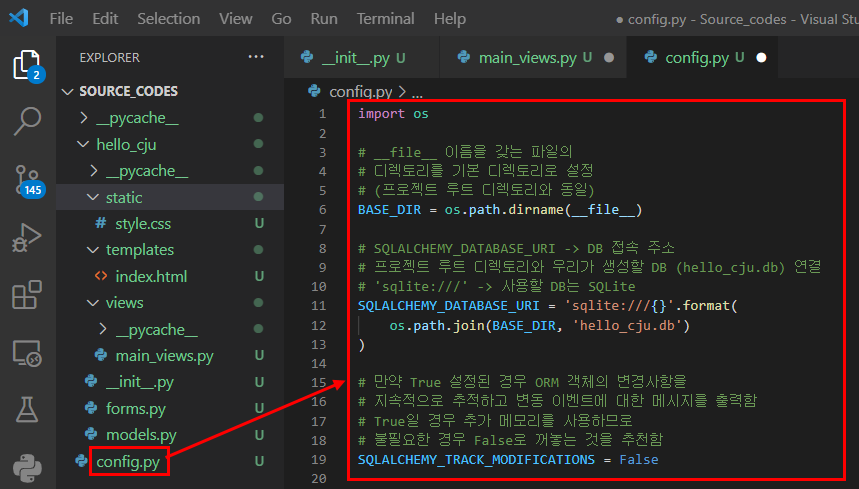Click the 'hello_cju.db' string literal

click(627, 325)
